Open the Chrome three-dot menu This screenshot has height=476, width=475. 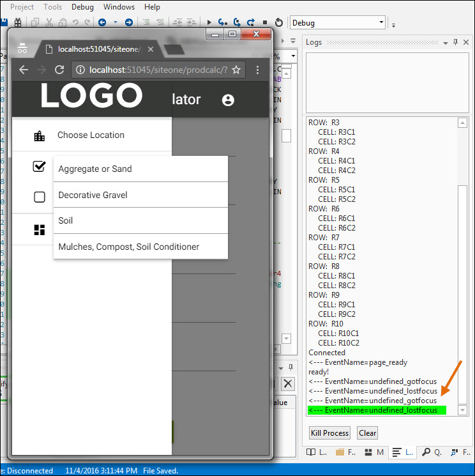[257, 70]
